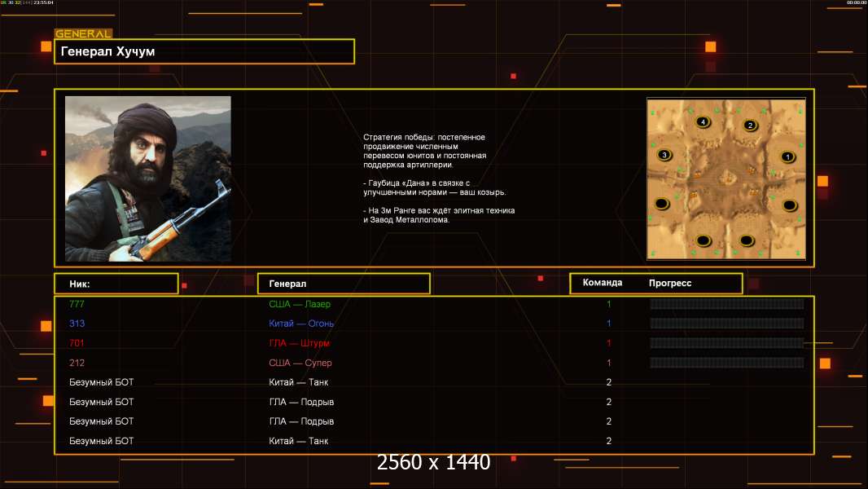The width and height of the screenshot is (868, 489).
Task: Click start position 1 on the minimap
Action: click(787, 156)
